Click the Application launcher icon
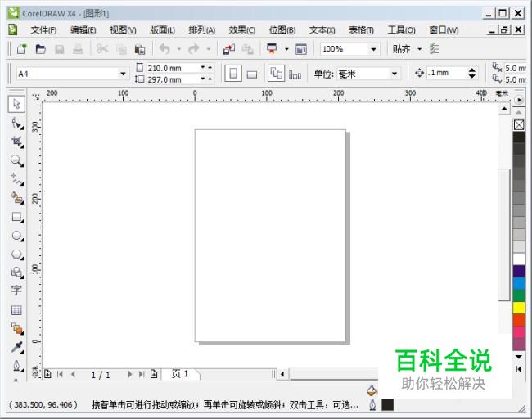 [x=272, y=49]
